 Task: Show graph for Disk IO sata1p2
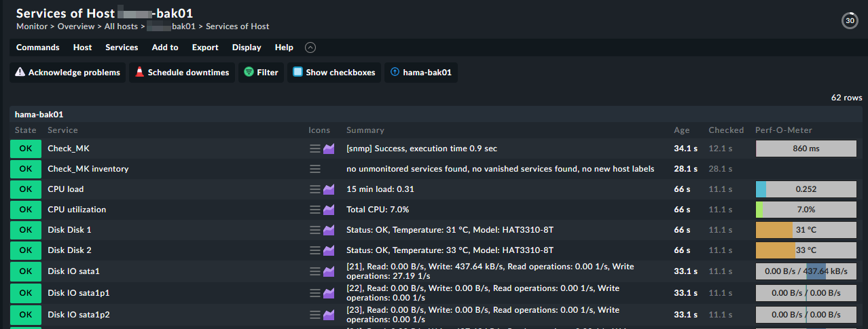coord(329,315)
